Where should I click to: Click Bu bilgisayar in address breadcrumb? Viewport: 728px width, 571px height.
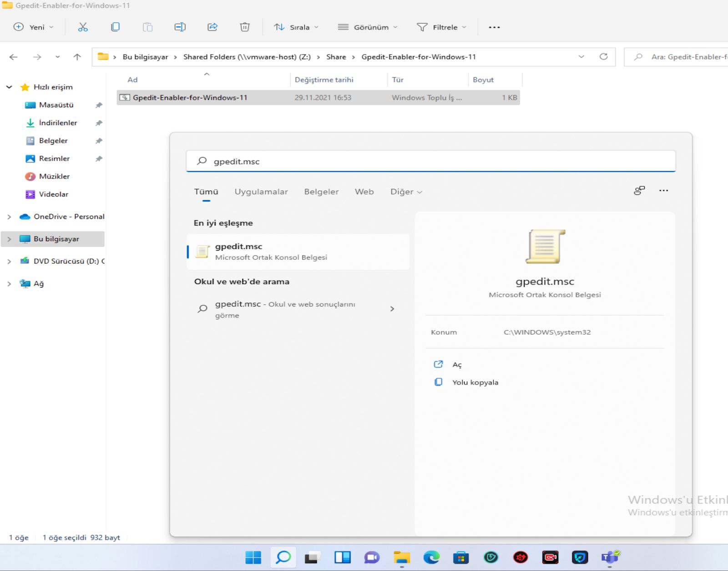(145, 57)
